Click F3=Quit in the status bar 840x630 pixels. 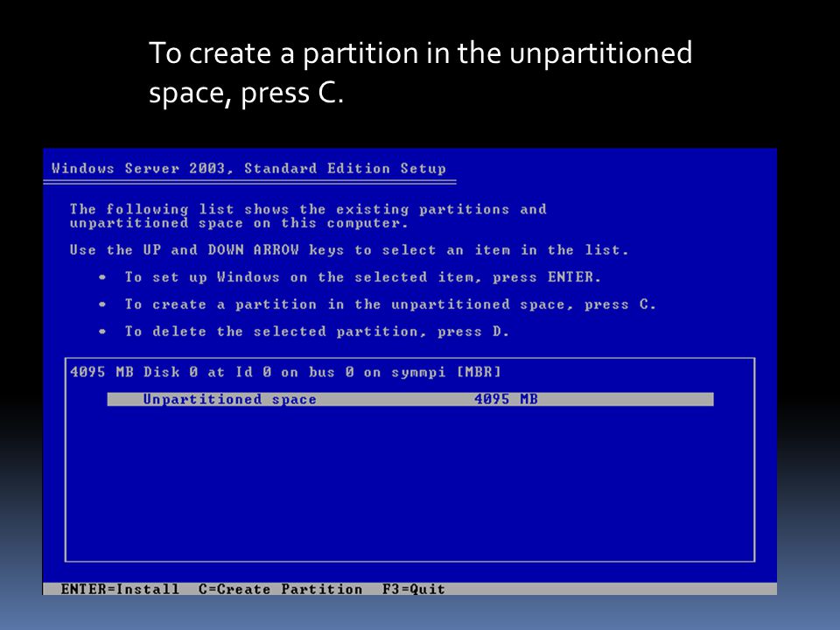pos(414,589)
